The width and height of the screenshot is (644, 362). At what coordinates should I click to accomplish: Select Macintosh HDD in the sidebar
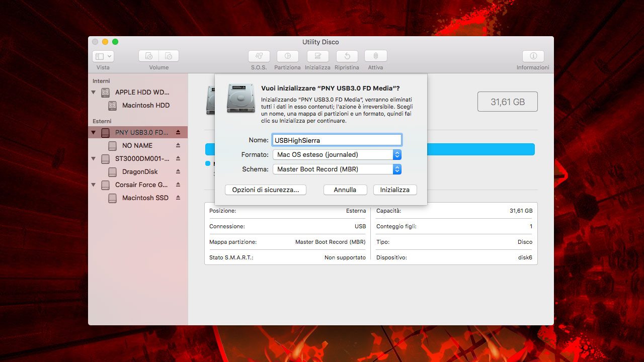145,106
